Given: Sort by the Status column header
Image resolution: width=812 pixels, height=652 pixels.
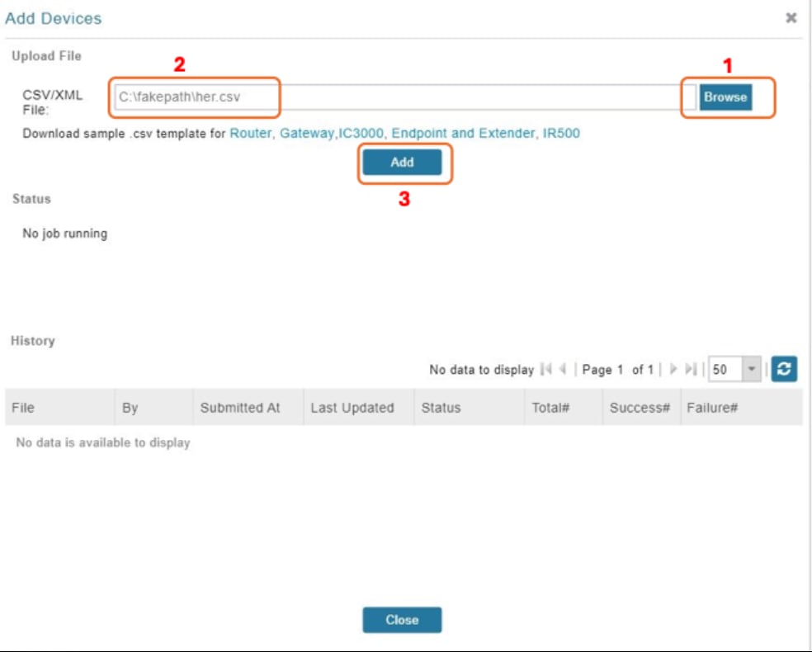Looking at the screenshot, I should pos(470,408).
